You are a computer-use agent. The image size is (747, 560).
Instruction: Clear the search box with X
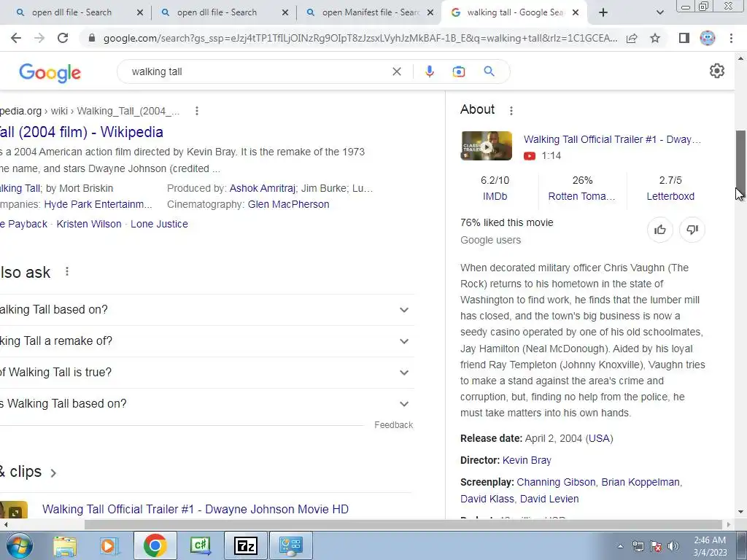[396, 71]
